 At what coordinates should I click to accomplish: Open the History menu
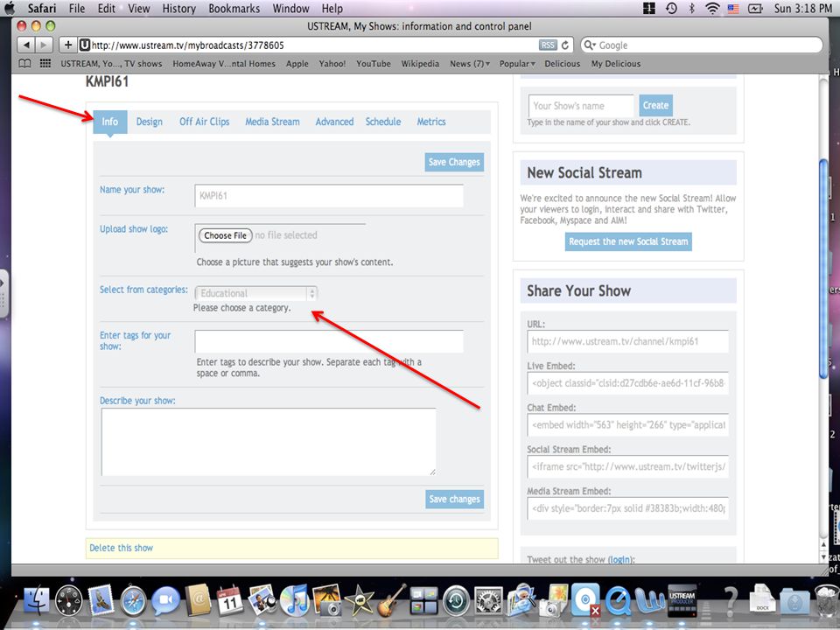pyautogui.click(x=178, y=8)
